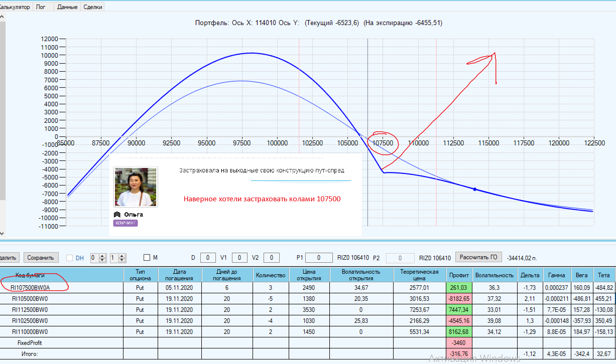Click the P1 price input field

319,258
